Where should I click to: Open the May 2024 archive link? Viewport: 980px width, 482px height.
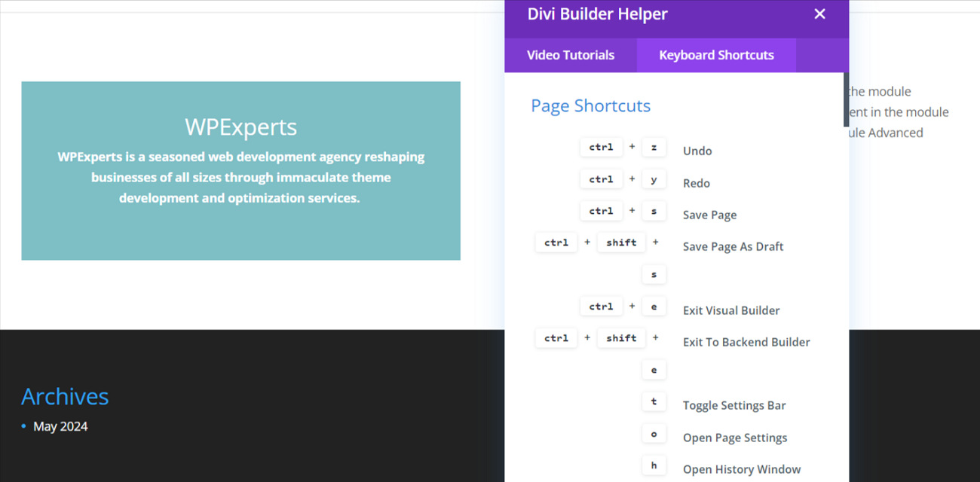60,426
